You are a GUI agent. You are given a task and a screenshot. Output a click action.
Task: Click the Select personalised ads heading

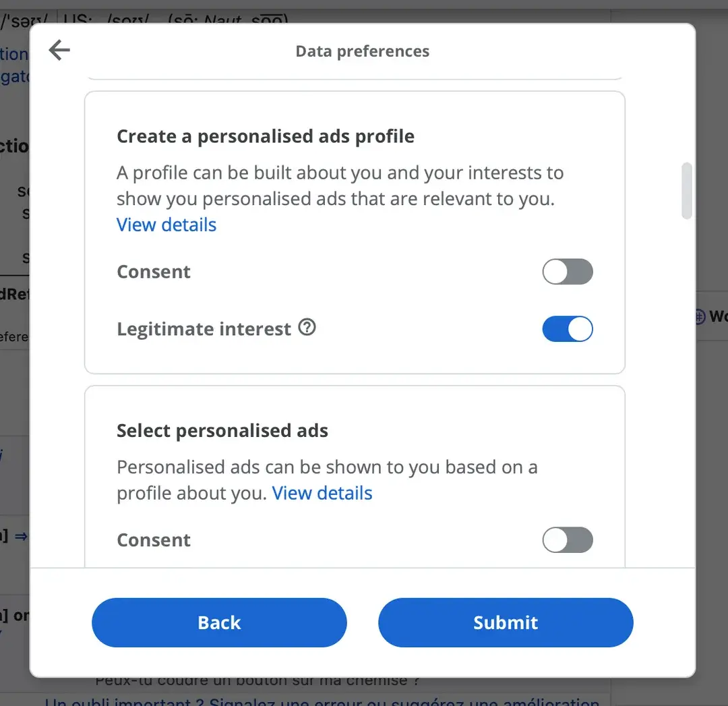222,431
